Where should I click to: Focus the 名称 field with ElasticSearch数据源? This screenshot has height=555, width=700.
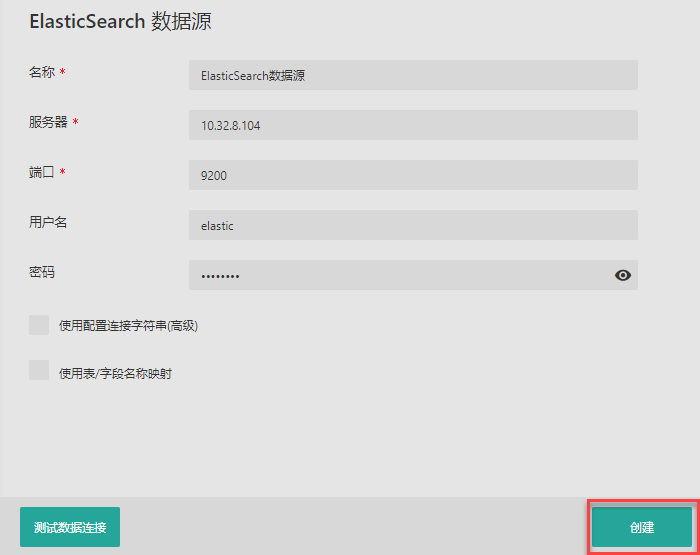413,75
